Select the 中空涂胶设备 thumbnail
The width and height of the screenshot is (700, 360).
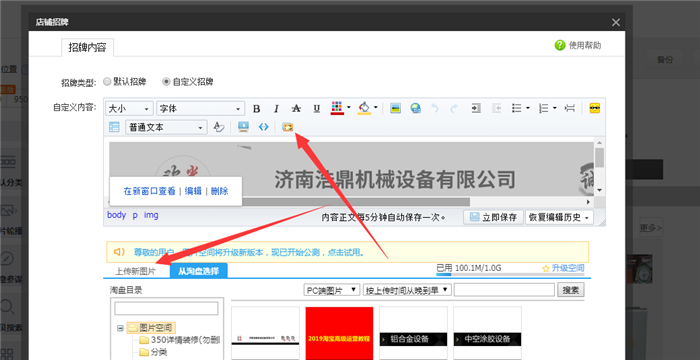[x=488, y=333]
